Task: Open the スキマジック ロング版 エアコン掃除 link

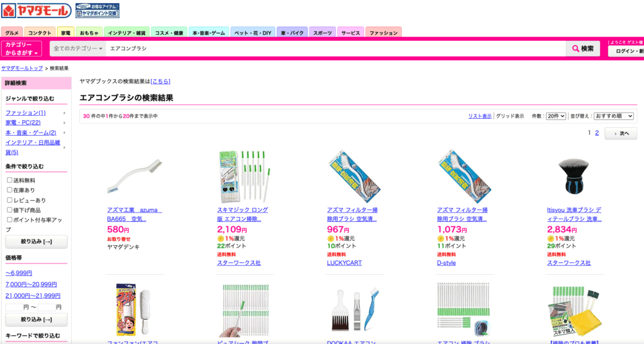Action: point(242,214)
